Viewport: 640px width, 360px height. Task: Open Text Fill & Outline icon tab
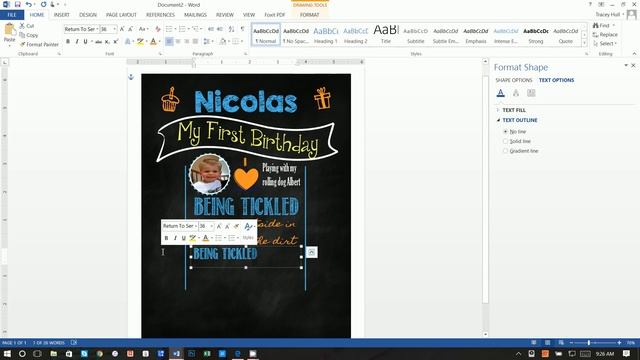500,93
